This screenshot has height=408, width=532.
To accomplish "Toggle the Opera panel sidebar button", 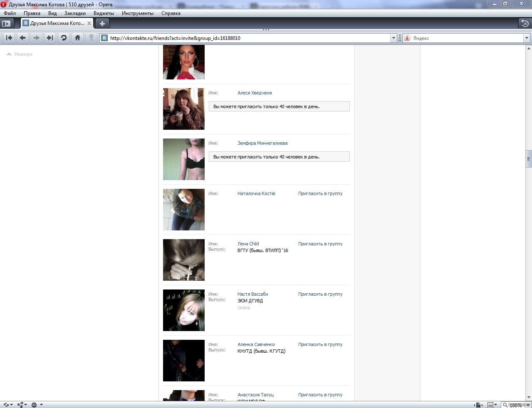I will (x=6, y=23).
